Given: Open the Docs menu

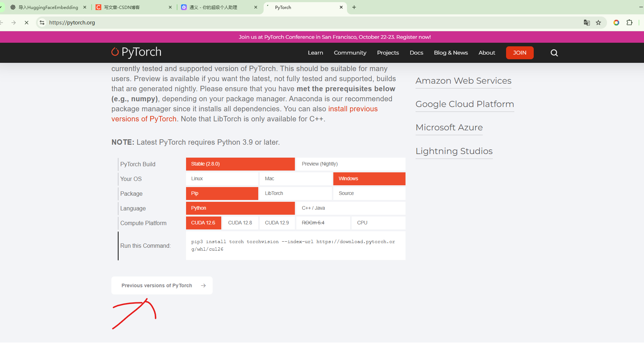Looking at the screenshot, I should click(x=416, y=53).
